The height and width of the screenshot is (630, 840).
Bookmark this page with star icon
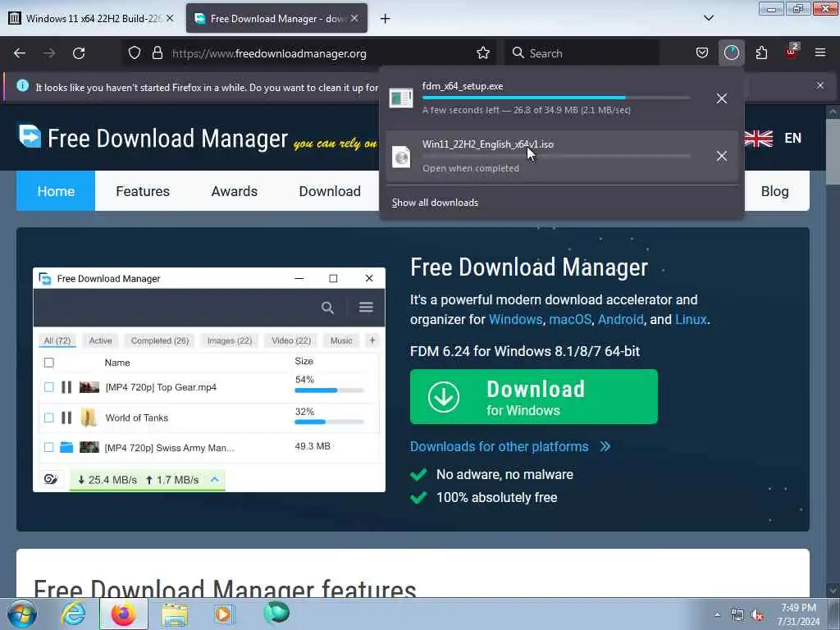coord(482,53)
